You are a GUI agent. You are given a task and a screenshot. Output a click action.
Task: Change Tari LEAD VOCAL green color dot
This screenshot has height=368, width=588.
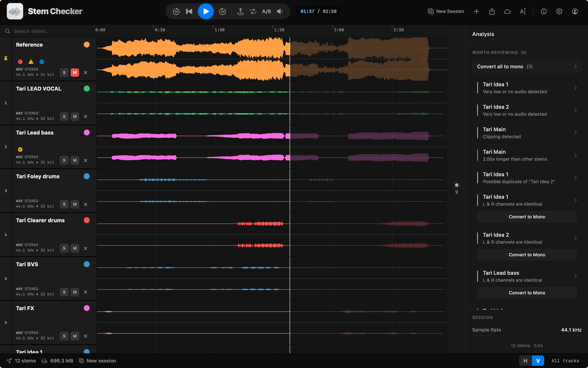coord(87,89)
